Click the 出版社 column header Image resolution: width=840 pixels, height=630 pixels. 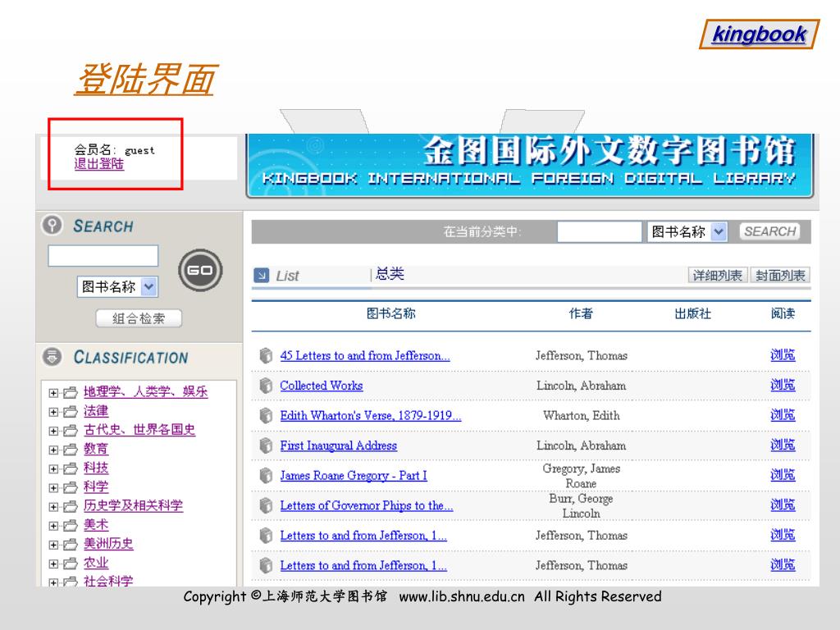pyautogui.click(x=692, y=313)
